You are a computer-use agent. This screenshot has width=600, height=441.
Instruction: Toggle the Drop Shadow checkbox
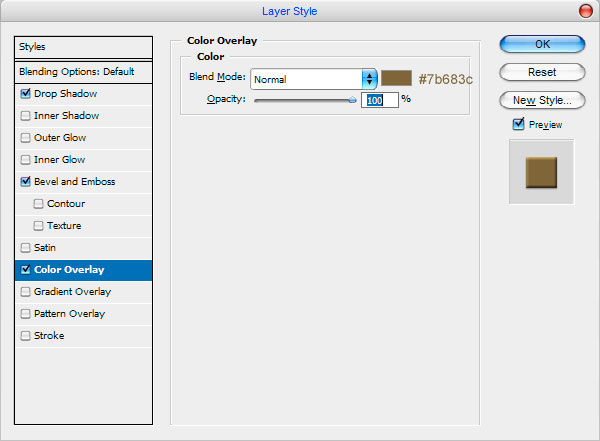tap(25, 93)
